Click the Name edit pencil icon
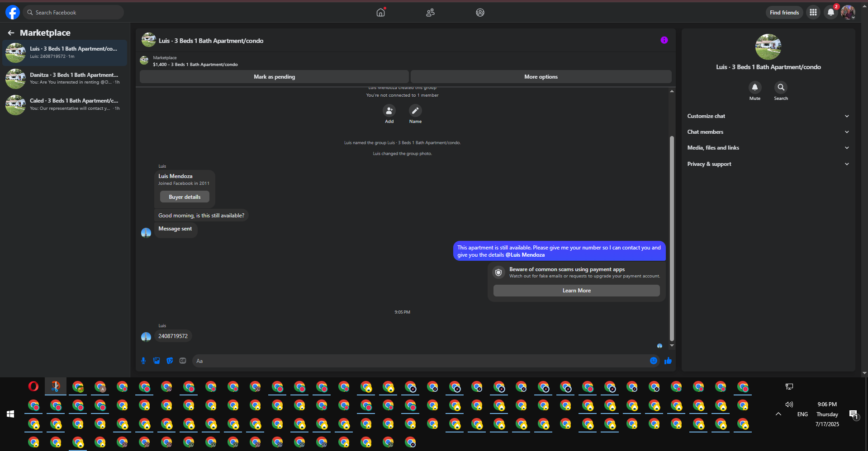The image size is (868, 451). click(415, 110)
